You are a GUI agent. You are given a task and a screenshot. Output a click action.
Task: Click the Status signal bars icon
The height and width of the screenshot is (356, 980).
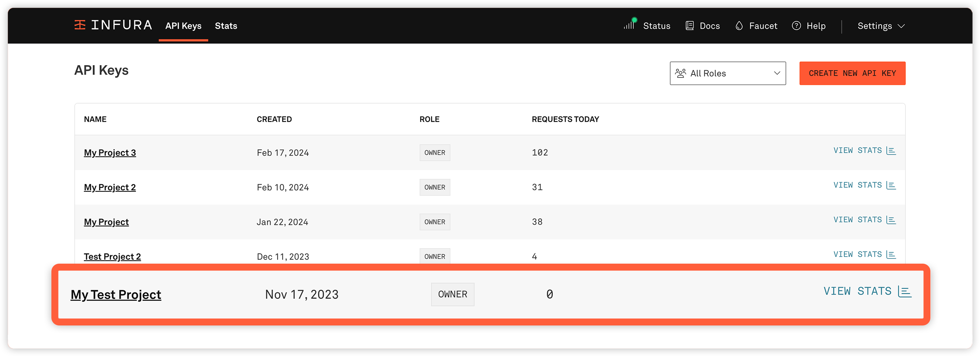click(x=629, y=25)
